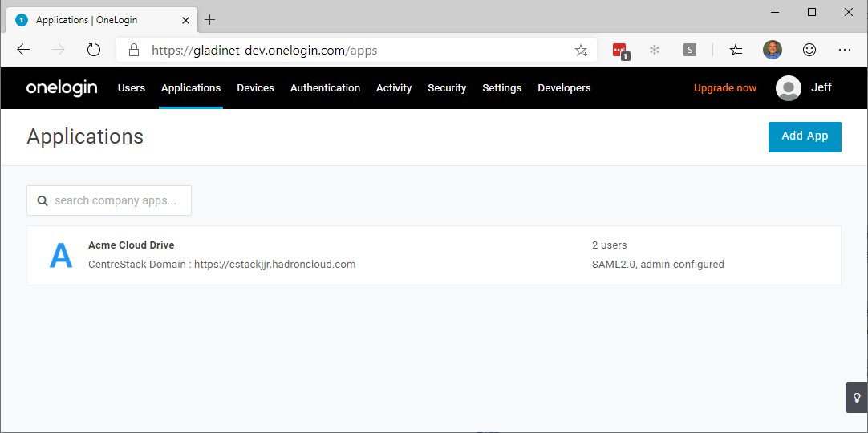Click the onelogin logo
This screenshot has width=868, height=433.
[62, 88]
